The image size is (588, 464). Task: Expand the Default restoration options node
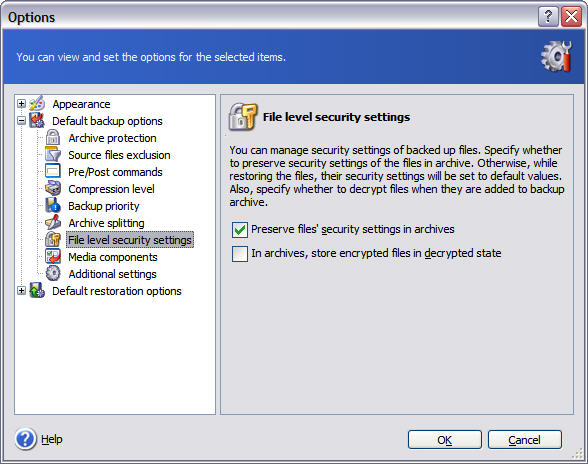pyautogui.click(x=21, y=291)
